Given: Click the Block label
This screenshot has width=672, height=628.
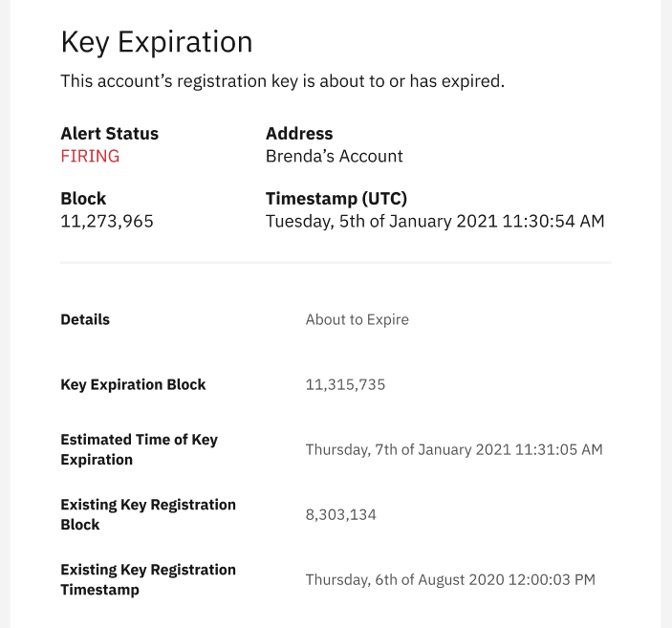Looking at the screenshot, I should (x=83, y=199).
